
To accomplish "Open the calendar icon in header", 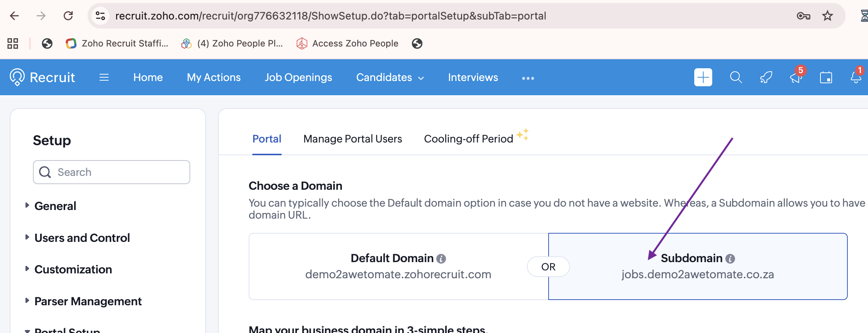I will 826,78.
